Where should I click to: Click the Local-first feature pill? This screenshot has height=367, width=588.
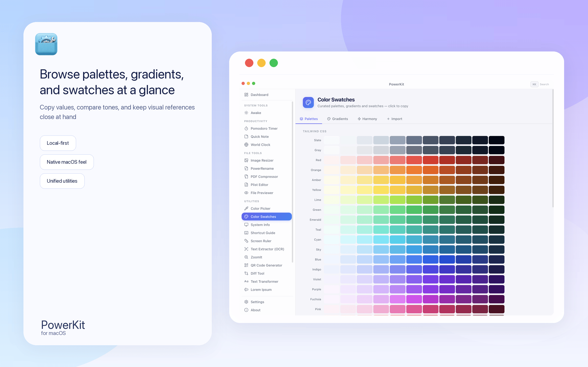pos(58,143)
